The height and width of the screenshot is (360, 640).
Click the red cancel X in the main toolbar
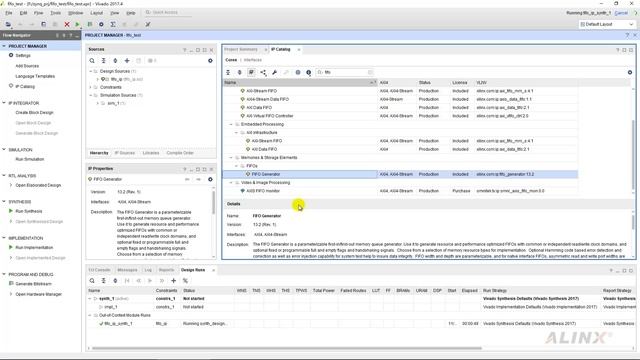point(67,24)
